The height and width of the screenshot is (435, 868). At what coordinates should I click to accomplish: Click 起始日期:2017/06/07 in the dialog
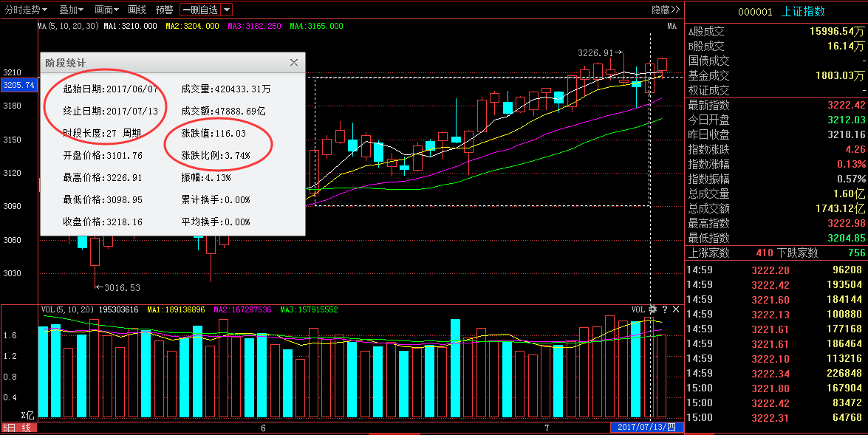tap(110, 89)
